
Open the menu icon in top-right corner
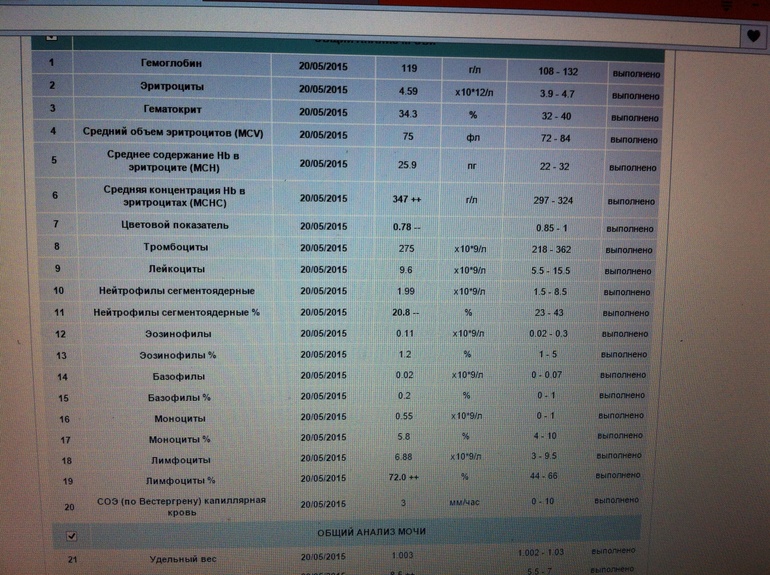tap(729, 6)
